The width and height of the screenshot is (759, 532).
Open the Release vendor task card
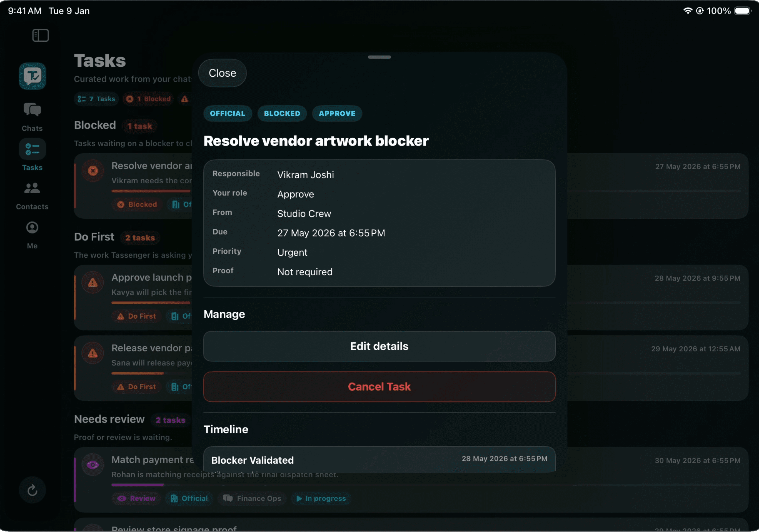pyautogui.click(x=133, y=368)
